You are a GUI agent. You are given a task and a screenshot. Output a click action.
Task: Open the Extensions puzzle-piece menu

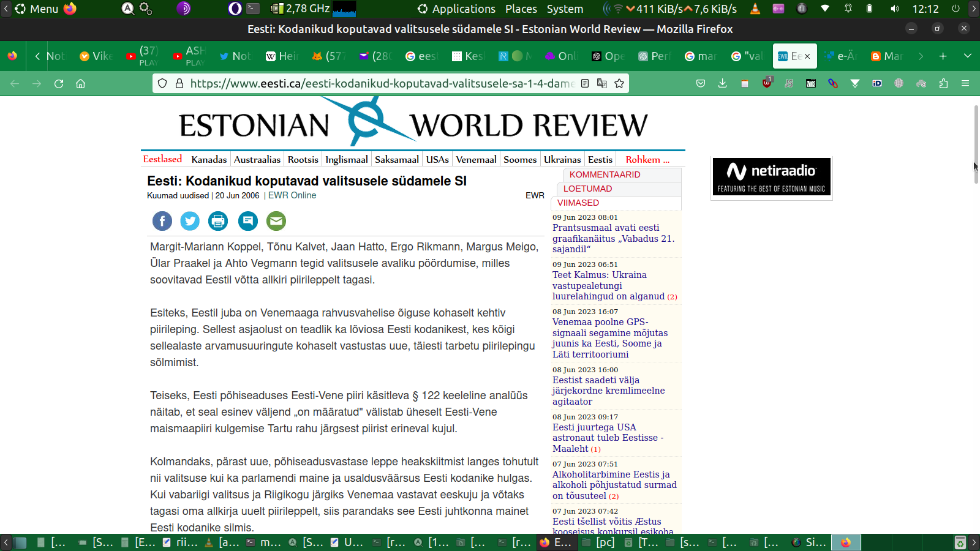[943, 84]
